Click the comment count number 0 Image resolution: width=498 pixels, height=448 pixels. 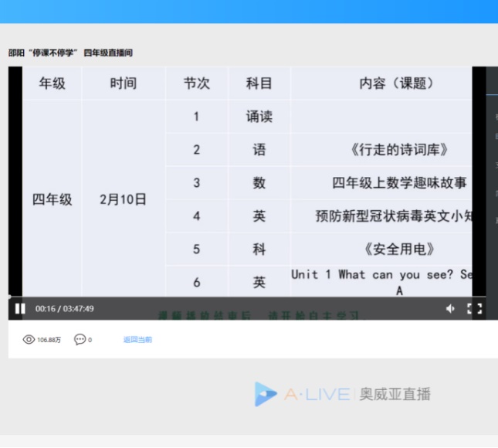coord(90,340)
